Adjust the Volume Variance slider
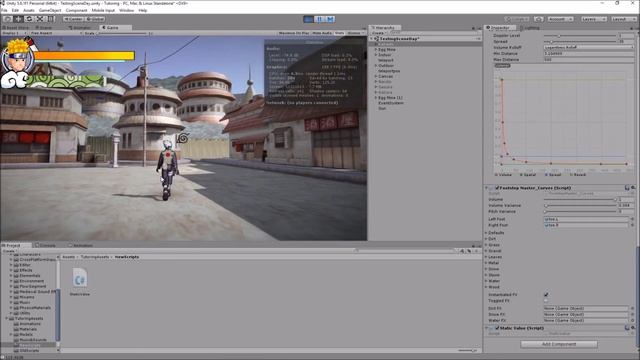The image size is (640, 360). pyautogui.click(x=580, y=205)
